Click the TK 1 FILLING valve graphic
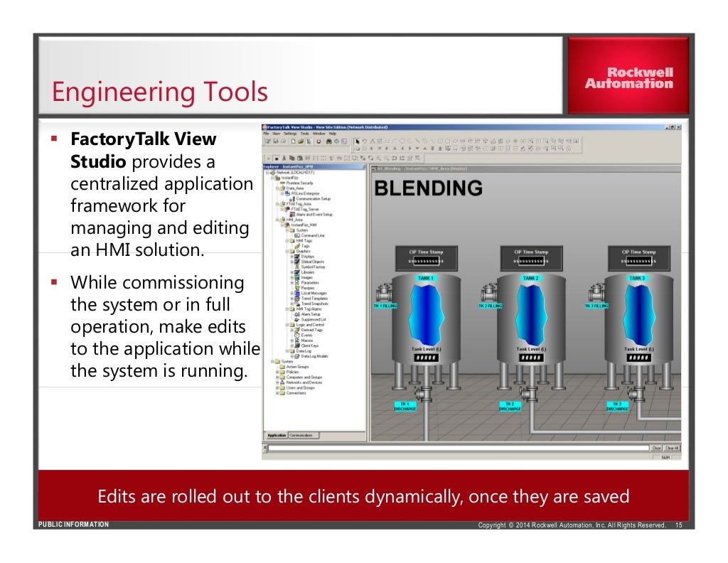Viewport: 728px width, 563px height. [x=384, y=293]
